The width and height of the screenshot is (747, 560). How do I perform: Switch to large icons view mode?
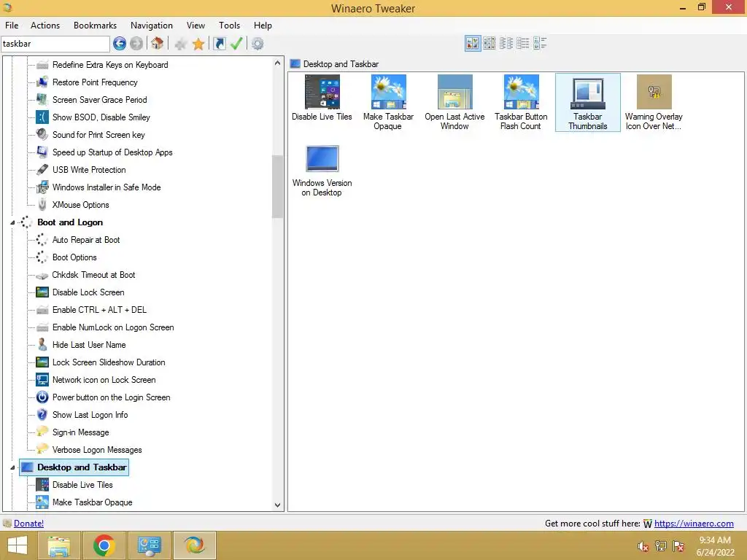(473, 43)
